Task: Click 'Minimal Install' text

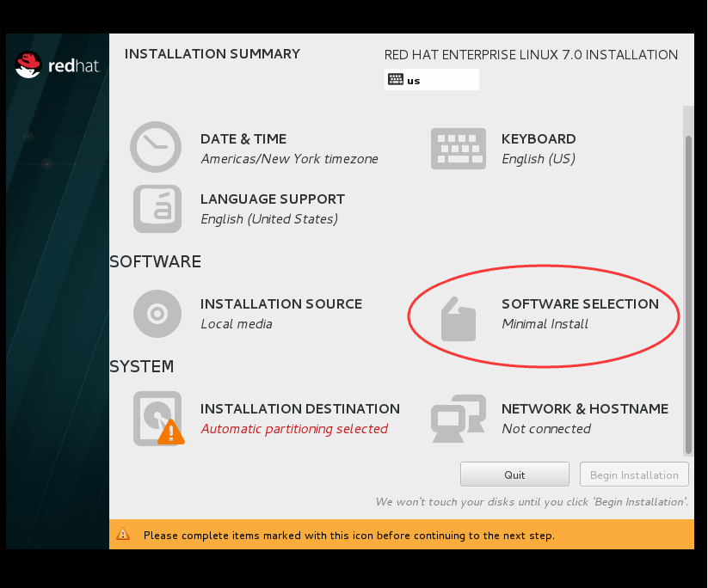Action: coord(545,324)
